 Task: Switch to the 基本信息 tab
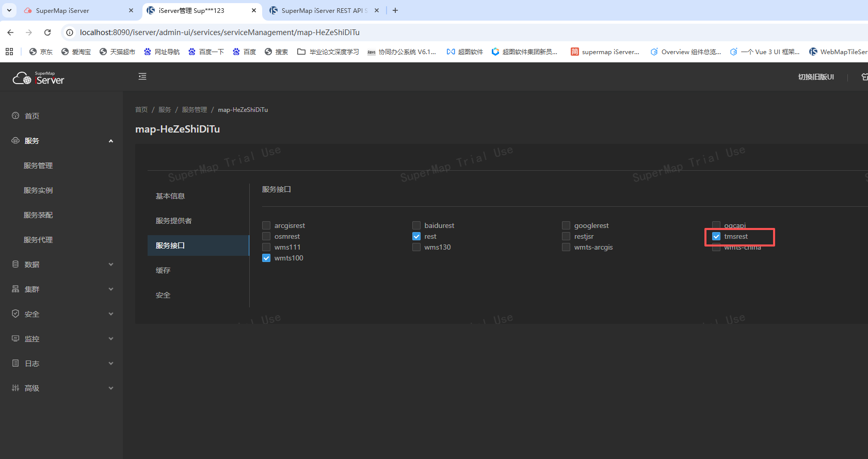[x=170, y=196]
